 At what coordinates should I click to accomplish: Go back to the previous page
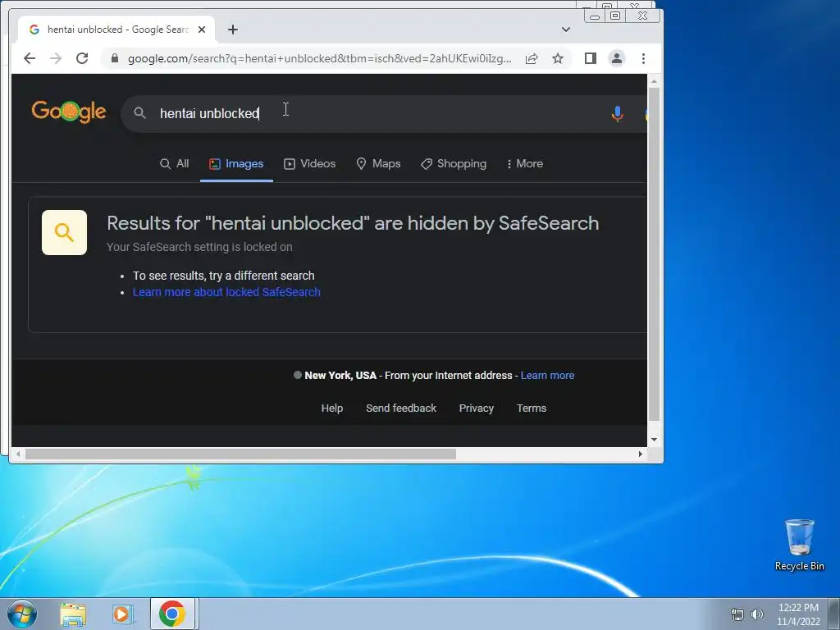click(30, 58)
